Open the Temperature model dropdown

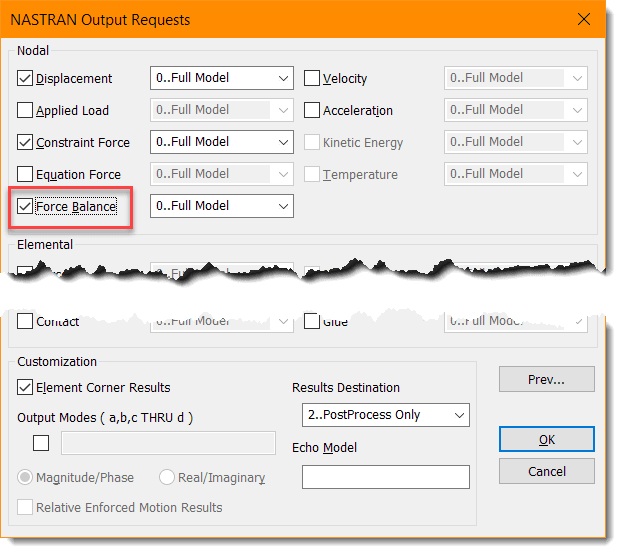click(516, 174)
